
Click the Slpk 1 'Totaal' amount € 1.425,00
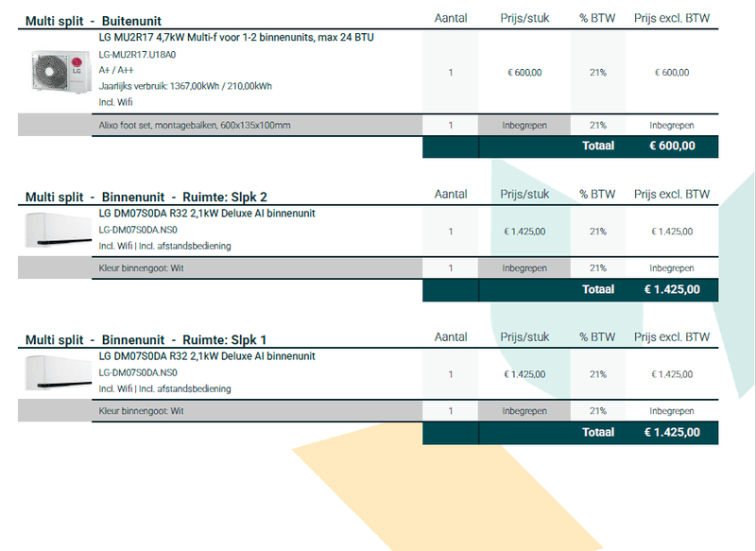click(x=672, y=432)
